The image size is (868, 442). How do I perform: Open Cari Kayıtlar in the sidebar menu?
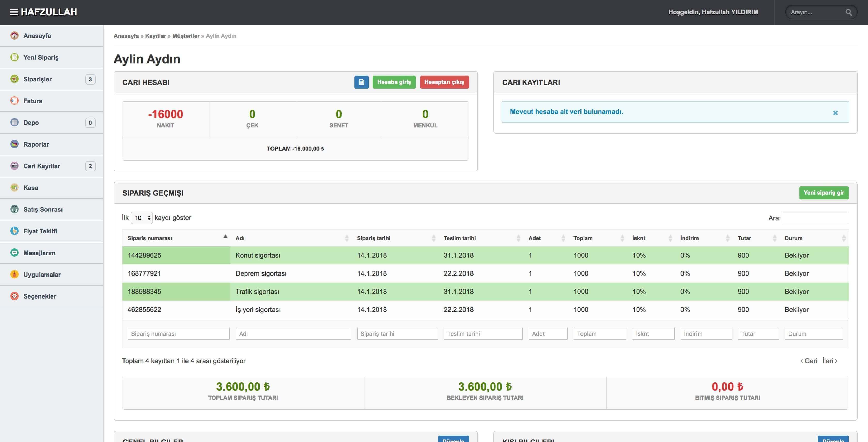click(41, 166)
